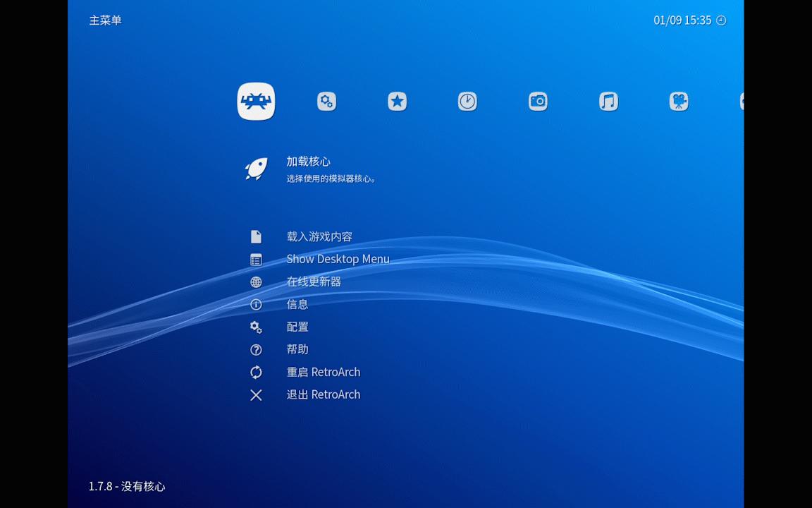The width and height of the screenshot is (812, 508).
Task: Click the info icon beside 信息
Action: [256, 304]
